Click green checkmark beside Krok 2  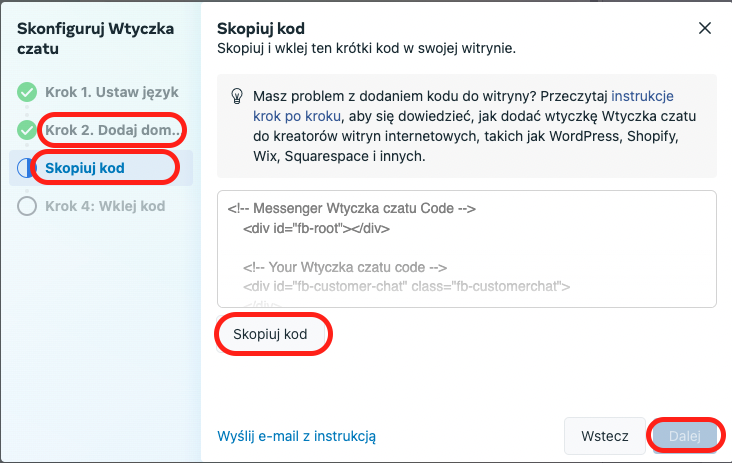pyautogui.click(x=27, y=130)
